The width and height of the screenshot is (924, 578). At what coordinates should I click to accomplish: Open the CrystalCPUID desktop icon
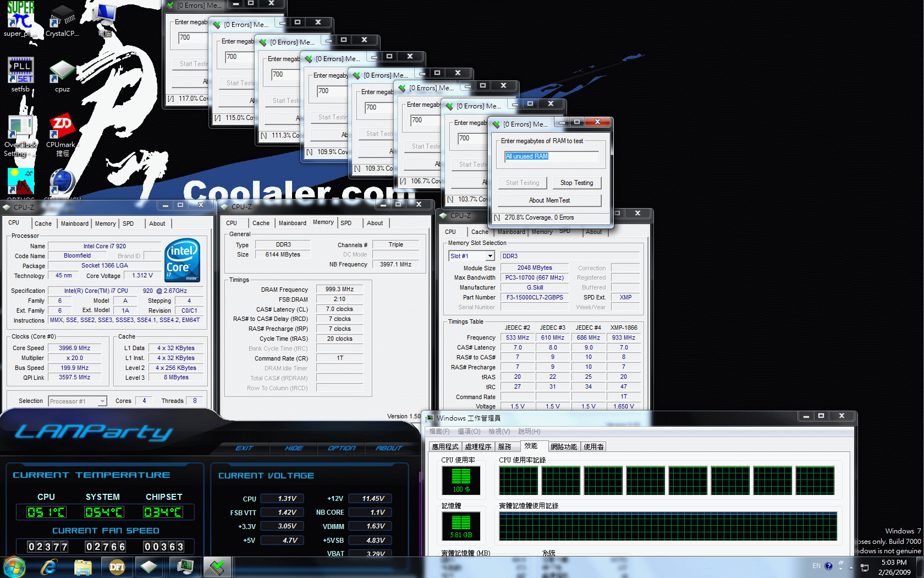tap(62, 19)
